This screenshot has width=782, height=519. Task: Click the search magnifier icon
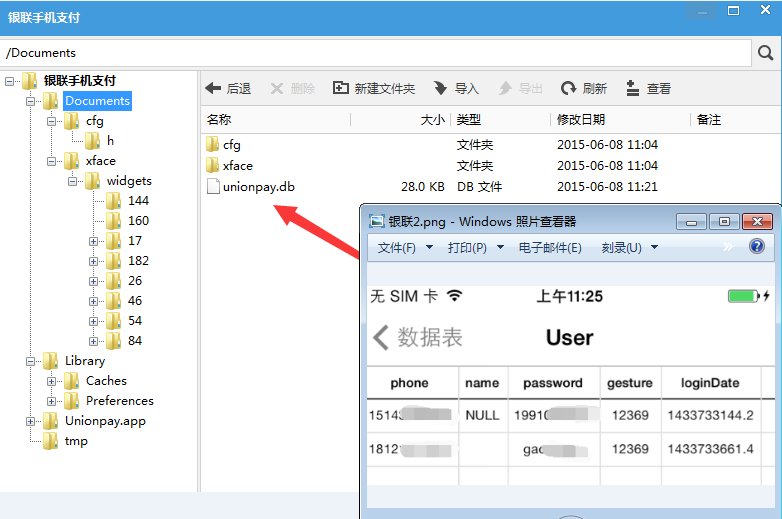[x=765, y=52]
